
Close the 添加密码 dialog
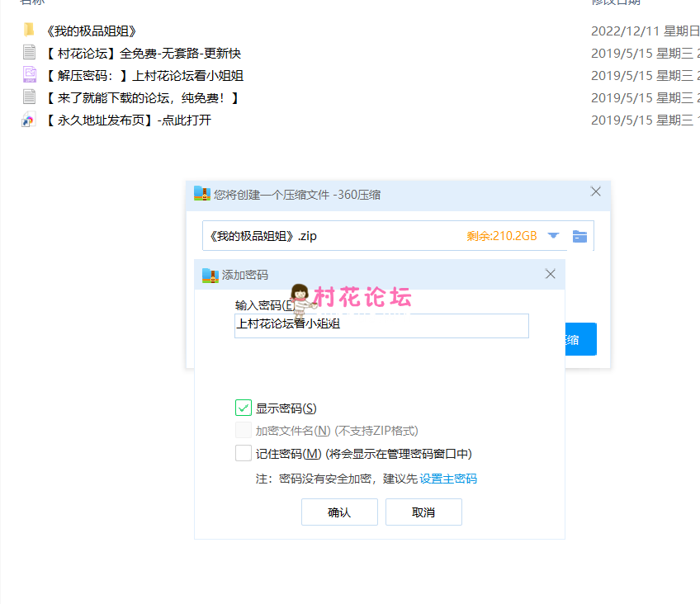pos(551,274)
